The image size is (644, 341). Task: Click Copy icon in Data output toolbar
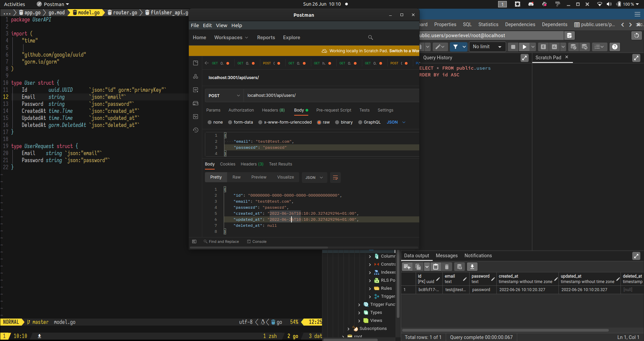pos(418,267)
